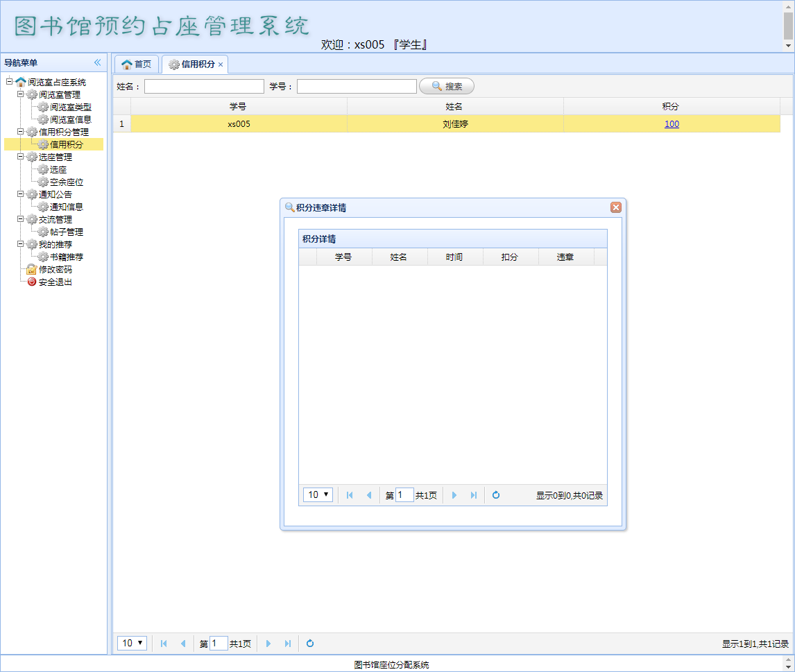Click the magnifier icon in dialog title
Screen dimensions: 795x672
tap(289, 207)
